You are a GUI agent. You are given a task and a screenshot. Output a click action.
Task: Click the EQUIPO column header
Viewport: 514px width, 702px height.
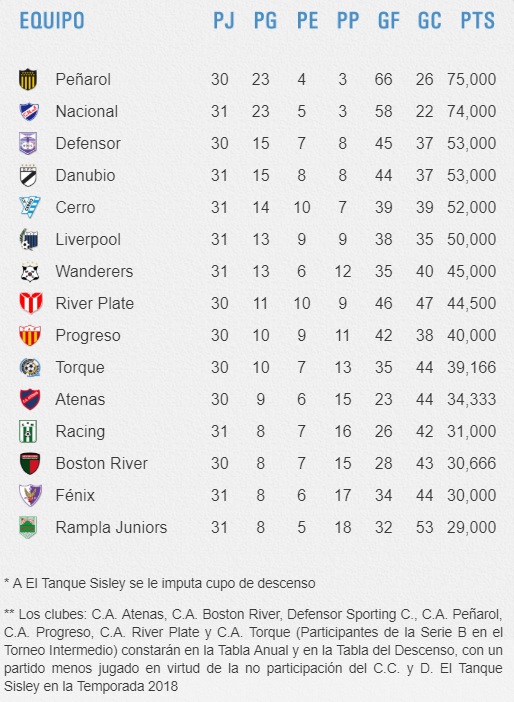pos(52,21)
